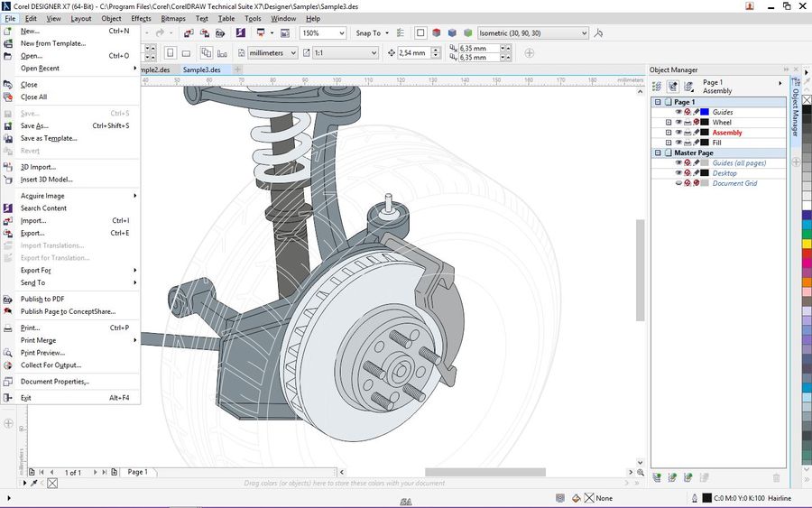Click the New Layer icon at panel bottom
This screenshot has height=508, width=812.
[658, 477]
